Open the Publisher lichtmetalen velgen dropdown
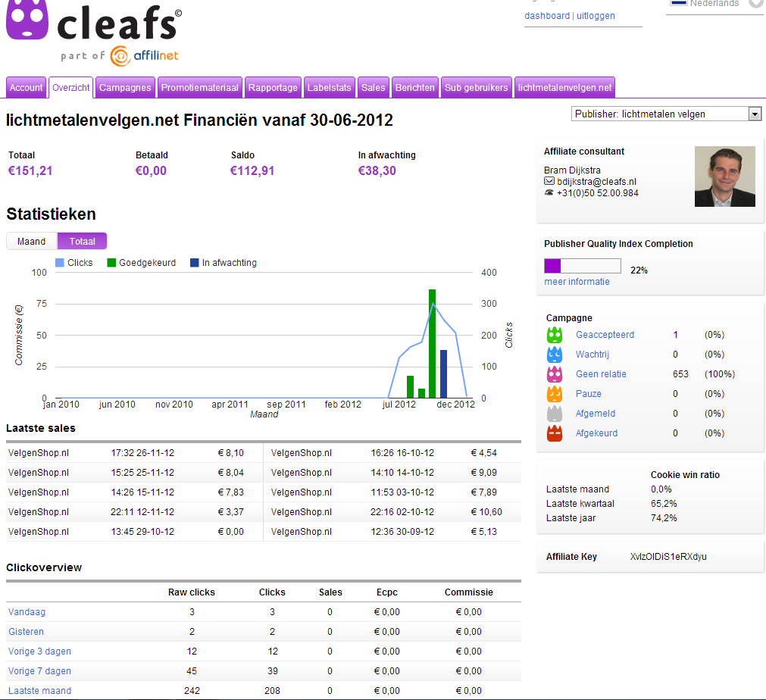This screenshot has width=766, height=700. tap(666, 114)
